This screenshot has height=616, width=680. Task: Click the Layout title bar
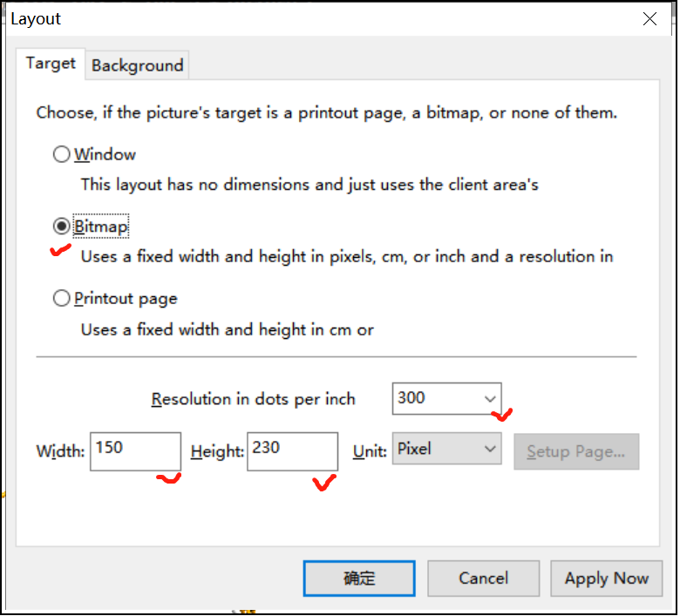305,18
